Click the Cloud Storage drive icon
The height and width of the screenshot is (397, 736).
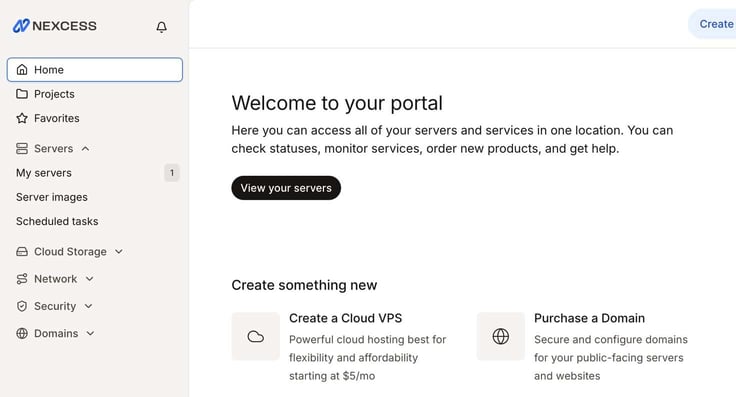point(22,252)
